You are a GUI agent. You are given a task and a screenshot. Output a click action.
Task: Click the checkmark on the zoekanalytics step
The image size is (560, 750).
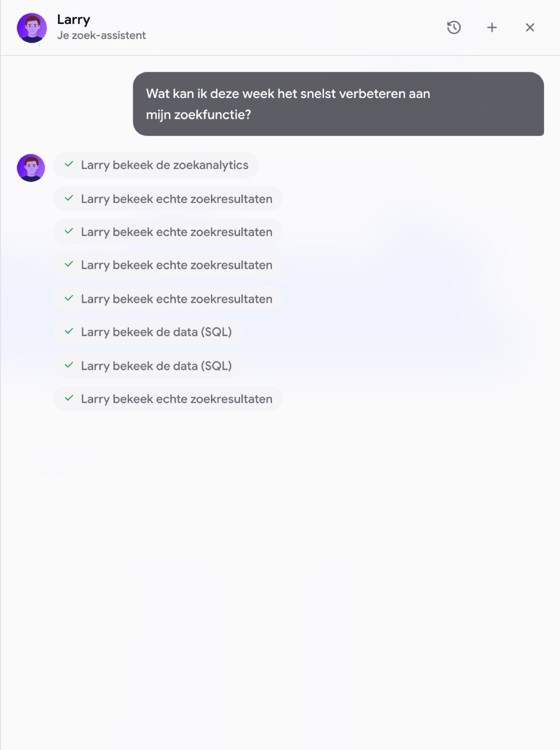click(x=69, y=165)
